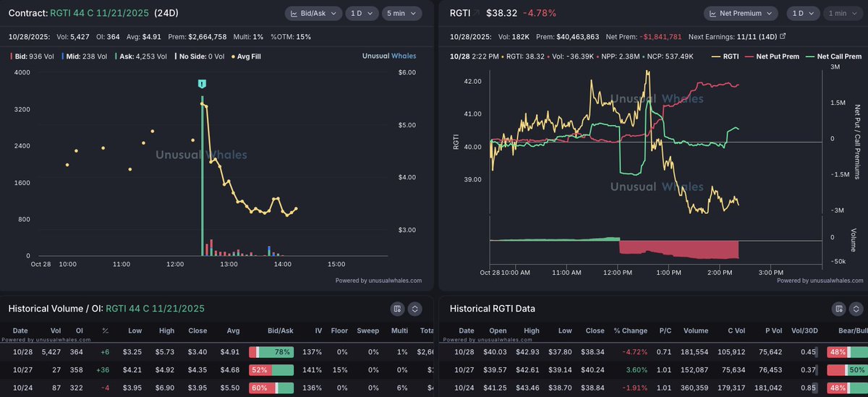Image resolution: width=868 pixels, height=397 pixels.
Task: Toggle Mid volume legend entry
Action: [85, 55]
